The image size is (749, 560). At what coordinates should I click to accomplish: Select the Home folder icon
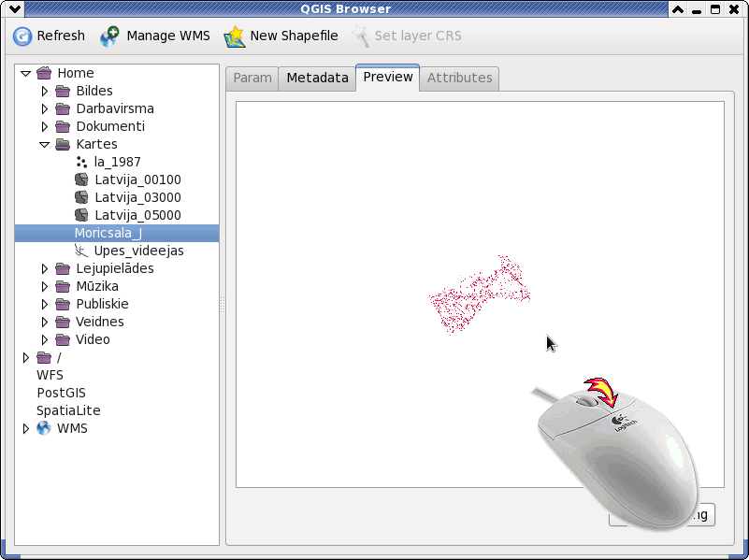click(x=44, y=73)
